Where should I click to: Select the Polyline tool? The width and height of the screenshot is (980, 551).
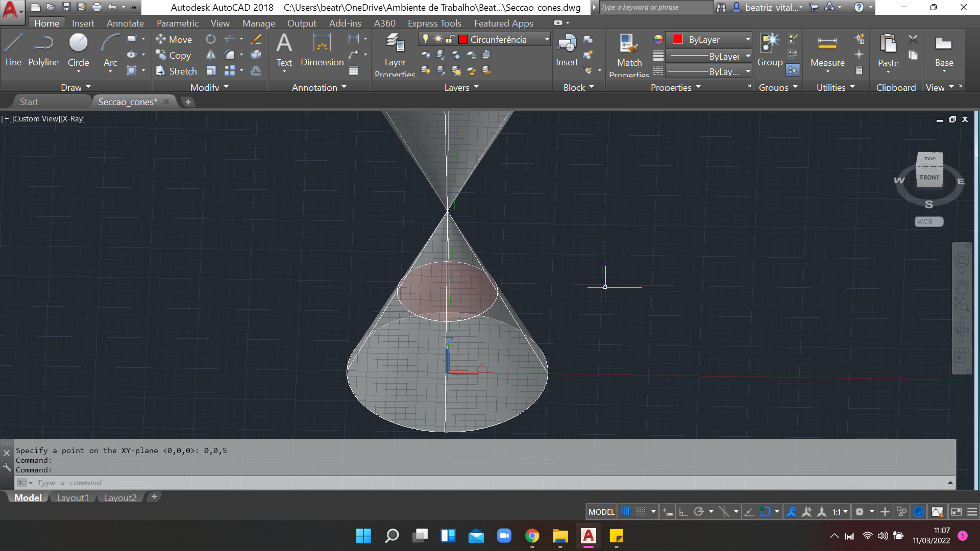coord(43,49)
